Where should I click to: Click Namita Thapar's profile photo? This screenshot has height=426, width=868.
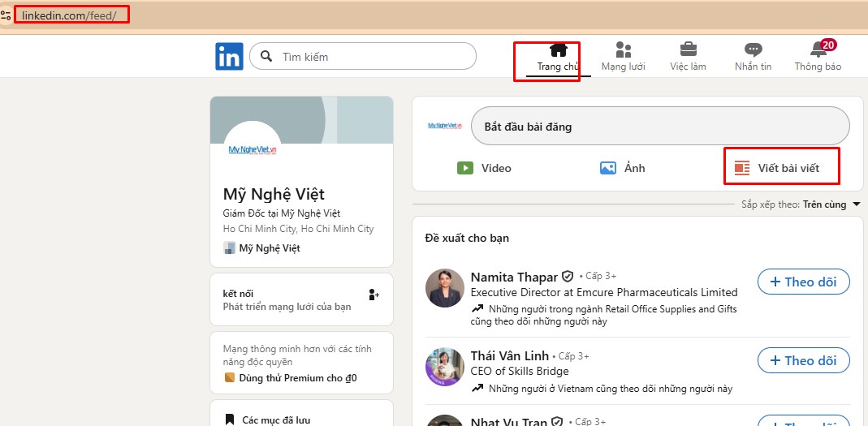click(444, 288)
